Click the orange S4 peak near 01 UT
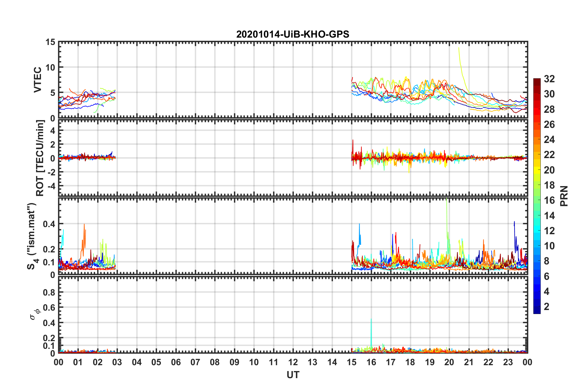The height and width of the screenshot is (392, 586). point(84,237)
